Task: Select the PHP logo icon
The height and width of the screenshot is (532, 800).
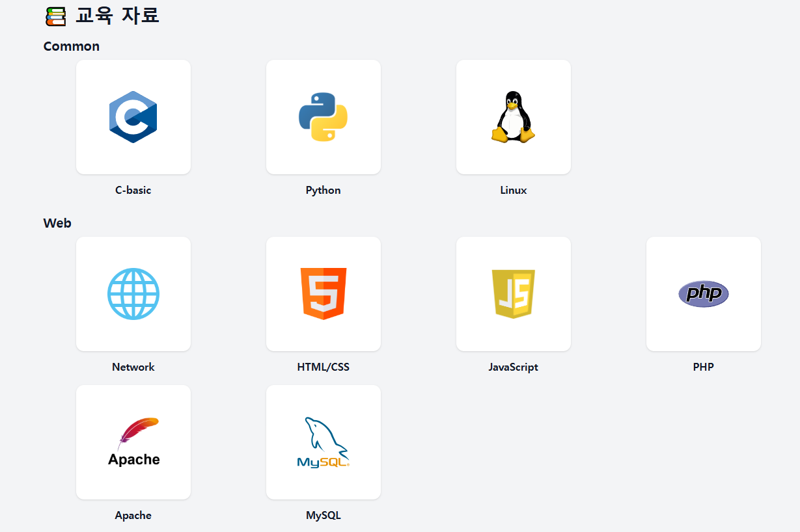Action: [704, 294]
